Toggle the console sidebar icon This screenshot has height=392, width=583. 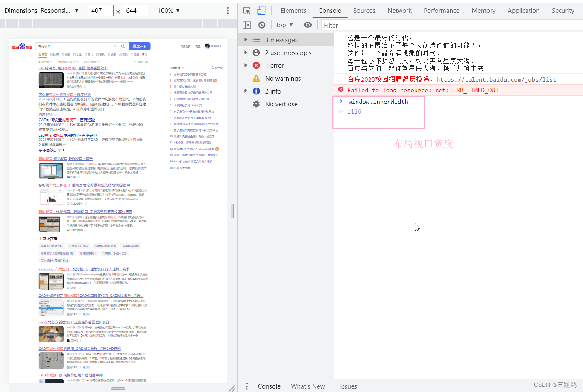pyautogui.click(x=247, y=25)
